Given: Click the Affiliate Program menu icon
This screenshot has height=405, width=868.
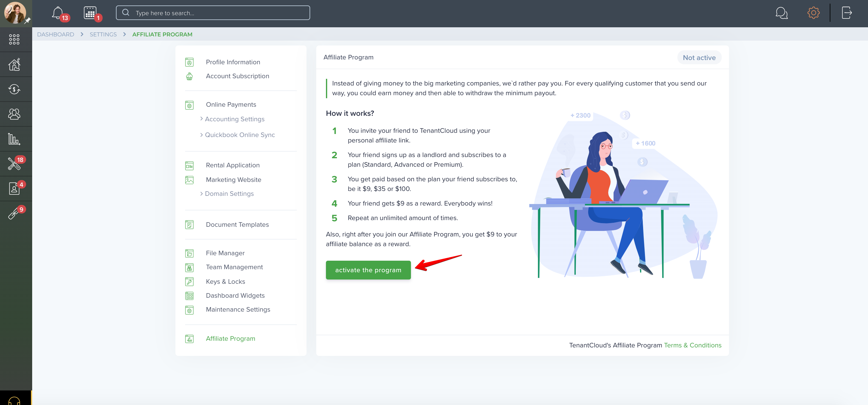Looking at the screenshot, I should (189, 339).
